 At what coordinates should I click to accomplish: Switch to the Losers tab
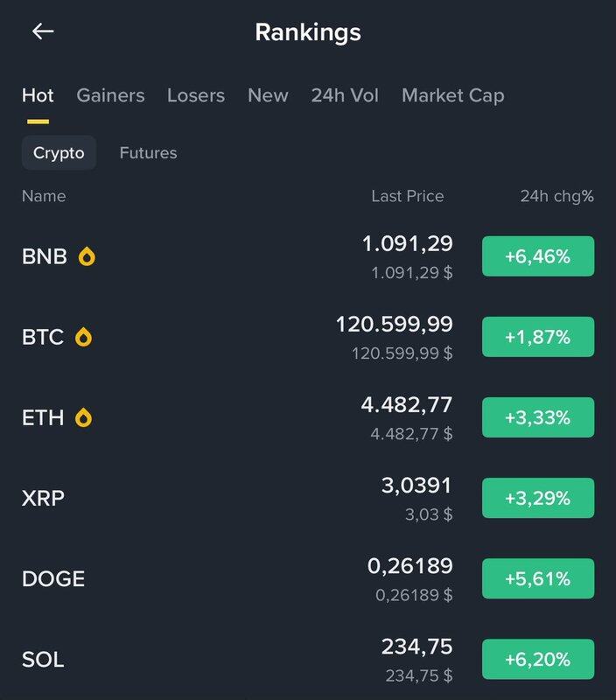coord(196,95)
